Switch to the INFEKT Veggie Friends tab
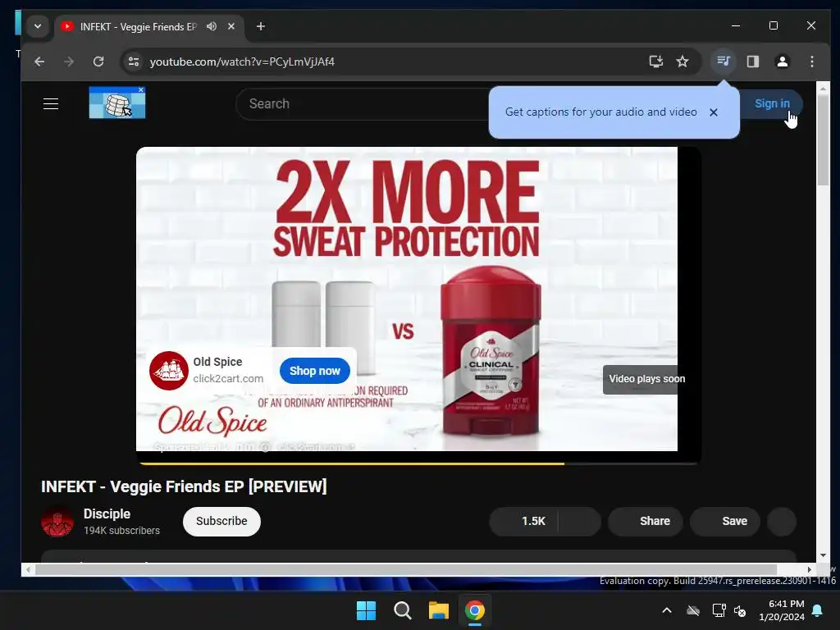This screenshot has height=630, width=840. pos(138,27)
